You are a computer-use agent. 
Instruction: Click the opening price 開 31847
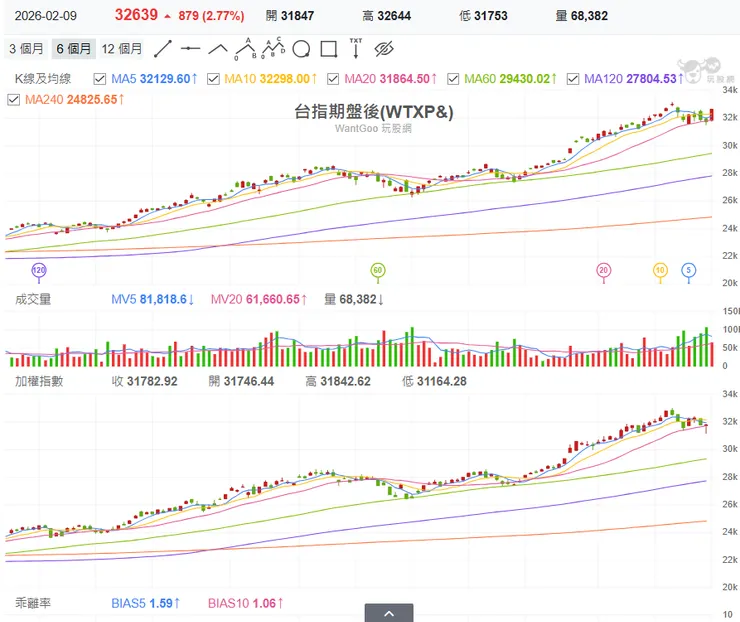point(290,16)
